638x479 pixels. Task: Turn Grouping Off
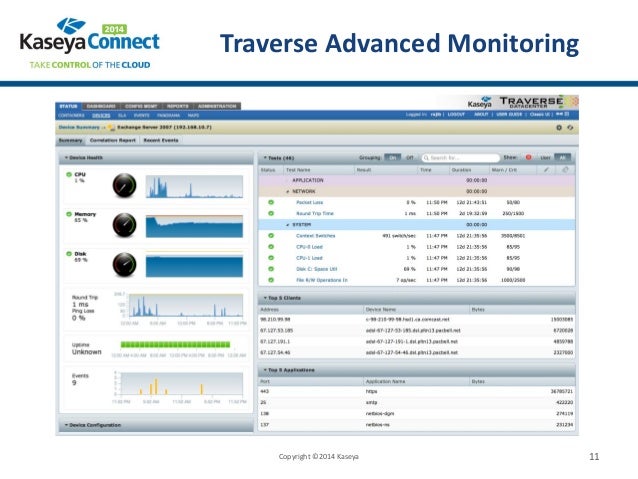click(x=410, y=157)
